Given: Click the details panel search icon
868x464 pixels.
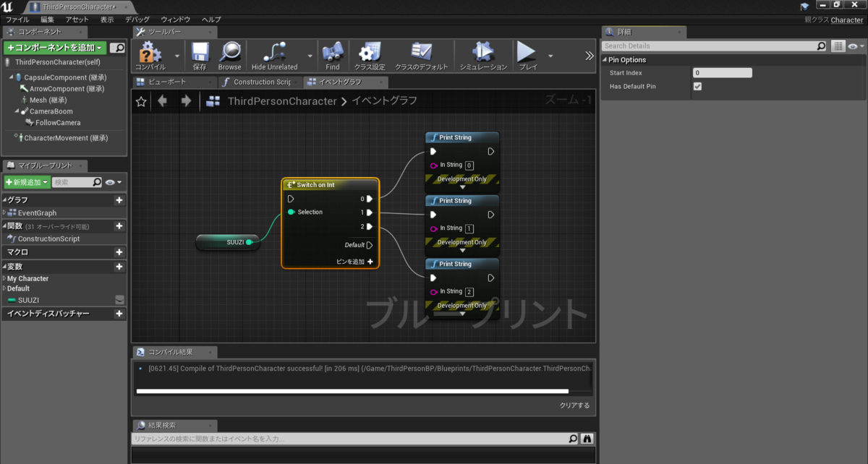Looking at the screenshot, I should (x=821, y=46).
